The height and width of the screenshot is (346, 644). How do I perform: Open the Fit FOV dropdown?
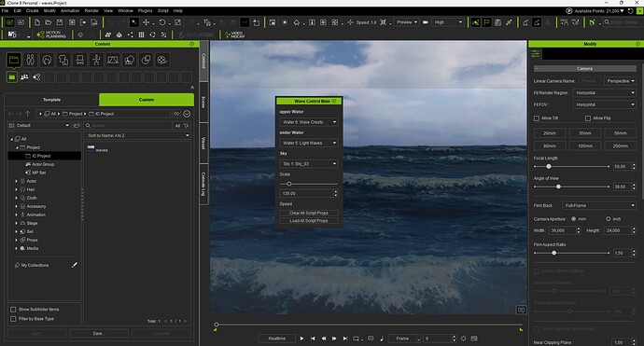(x=605, y=104)
